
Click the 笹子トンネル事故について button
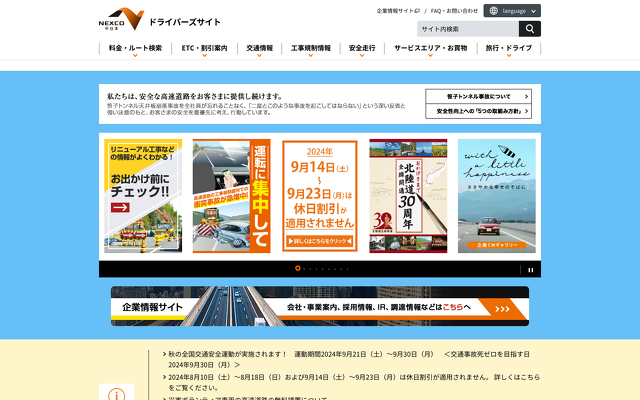(478, 96)
